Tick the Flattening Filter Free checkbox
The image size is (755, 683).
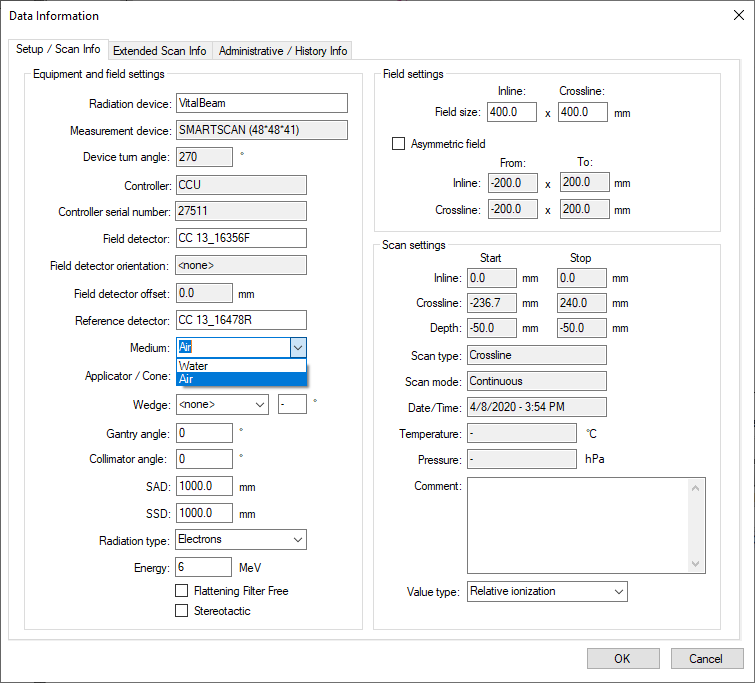182,591
